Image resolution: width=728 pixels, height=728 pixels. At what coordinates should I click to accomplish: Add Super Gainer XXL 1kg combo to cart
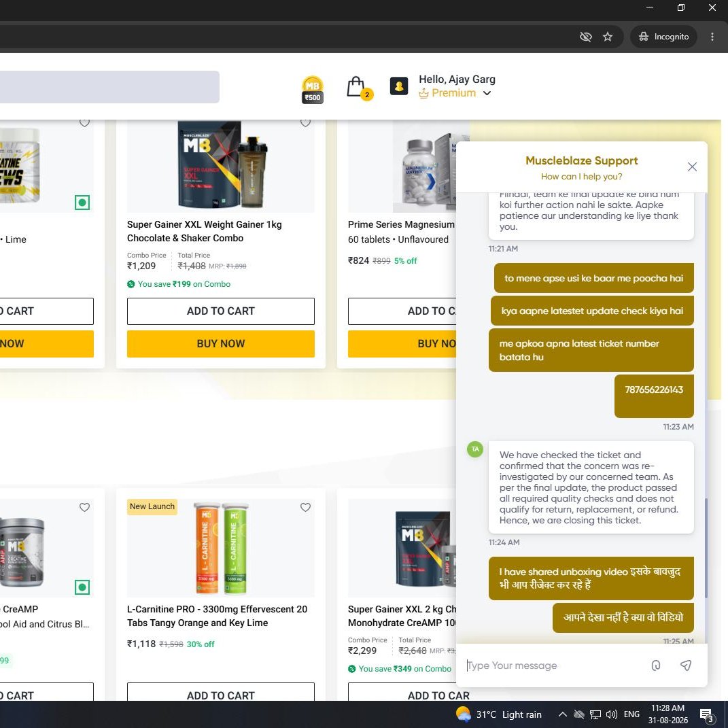click(220, 311)
